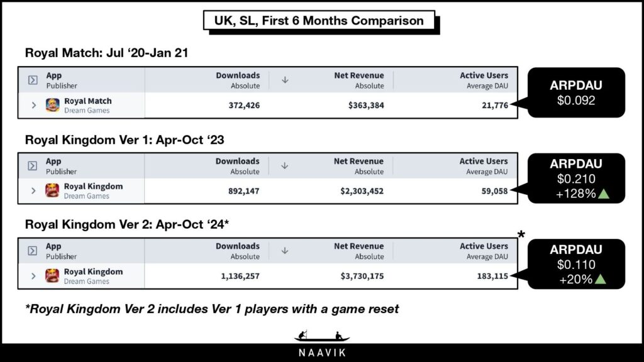Expand the Royal Match row chevron
This screenshot has width=644, height=362.
click(x=34, y=106)
